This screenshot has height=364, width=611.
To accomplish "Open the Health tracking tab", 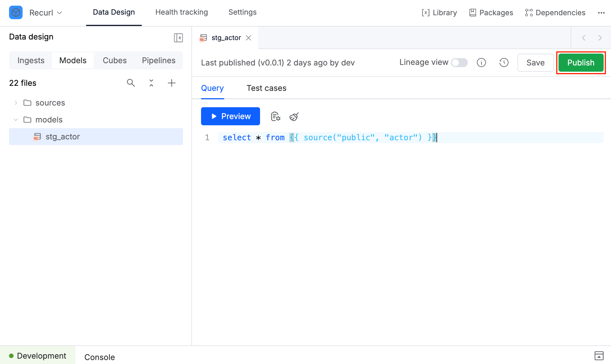I will [x=182, y=12].
